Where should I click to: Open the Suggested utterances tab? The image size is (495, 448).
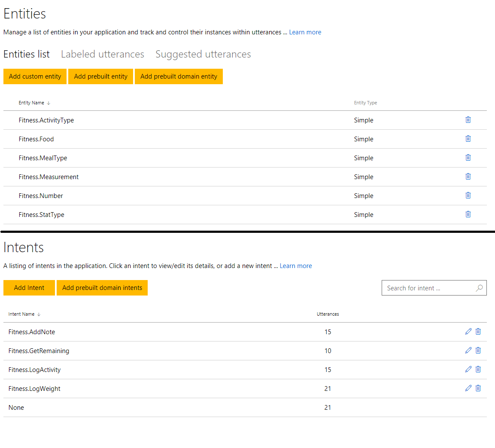(x=203, y=55)
